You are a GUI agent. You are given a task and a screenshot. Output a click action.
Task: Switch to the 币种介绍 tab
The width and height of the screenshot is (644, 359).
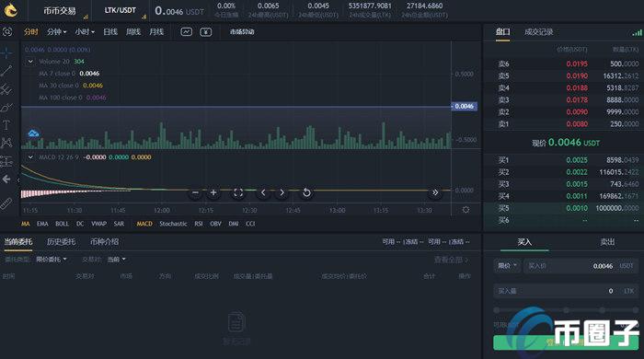[x=104, y=242]
